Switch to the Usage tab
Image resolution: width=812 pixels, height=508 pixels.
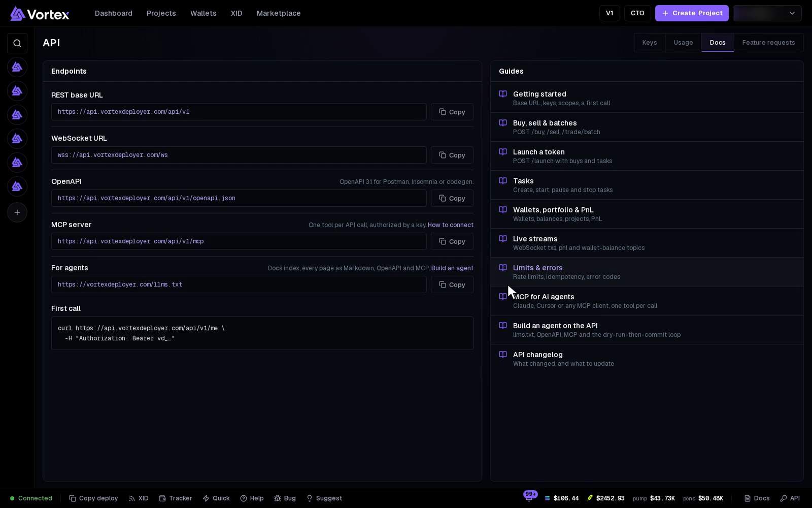(x=683, y=43)
